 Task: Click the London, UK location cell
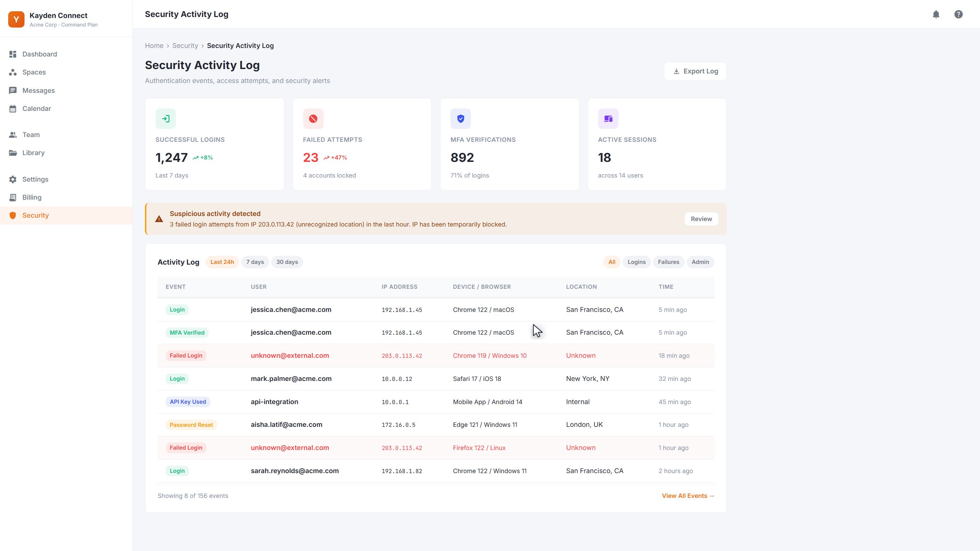pos(584,425)
